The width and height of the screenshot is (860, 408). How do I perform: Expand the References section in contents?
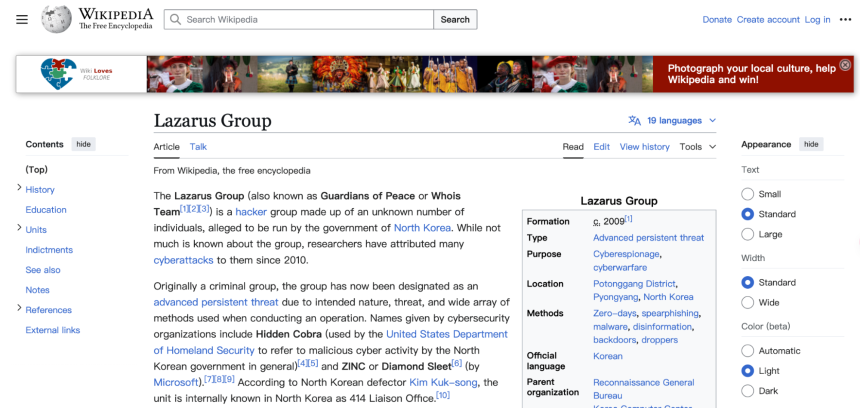(x=20, y=308)
